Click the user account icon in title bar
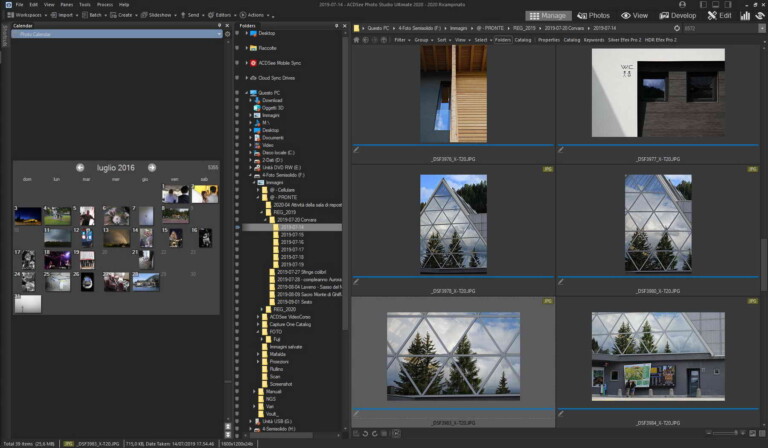Screen dimensions: 768x448 point(682,4)
